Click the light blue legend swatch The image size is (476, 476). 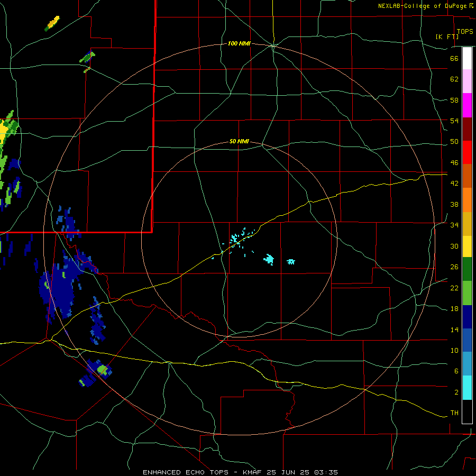click(x=467, y=364)
